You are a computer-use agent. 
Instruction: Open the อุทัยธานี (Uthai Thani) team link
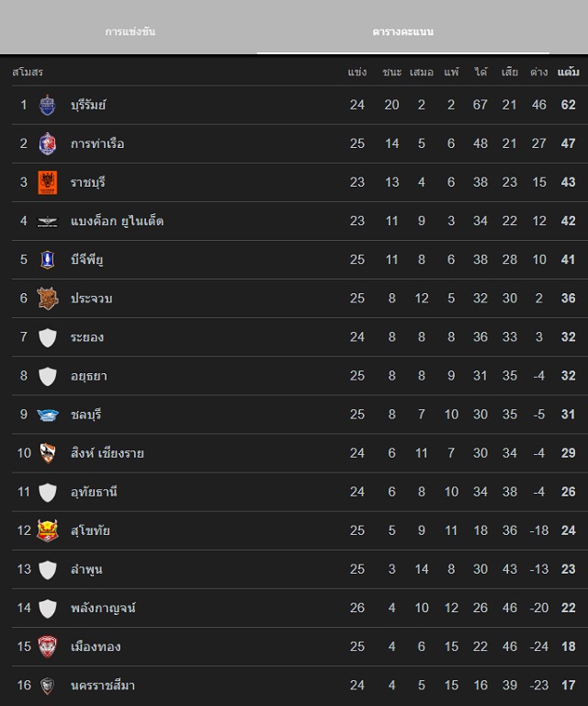pos(94,492)
